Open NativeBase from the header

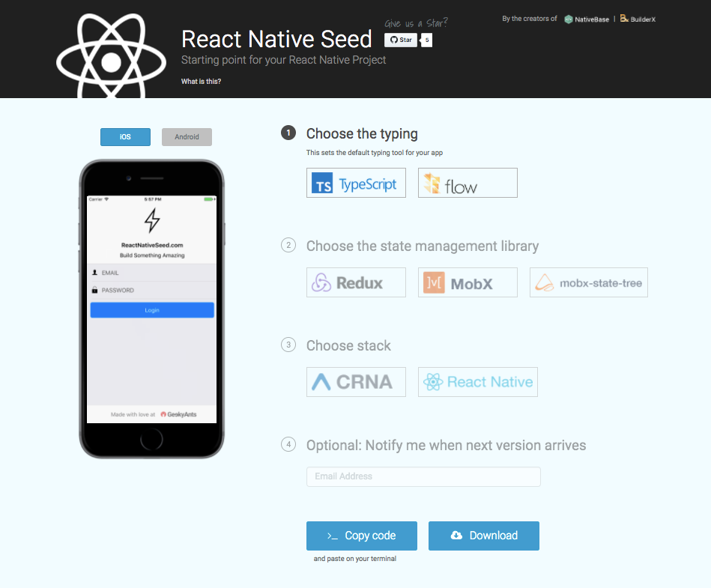587,19
